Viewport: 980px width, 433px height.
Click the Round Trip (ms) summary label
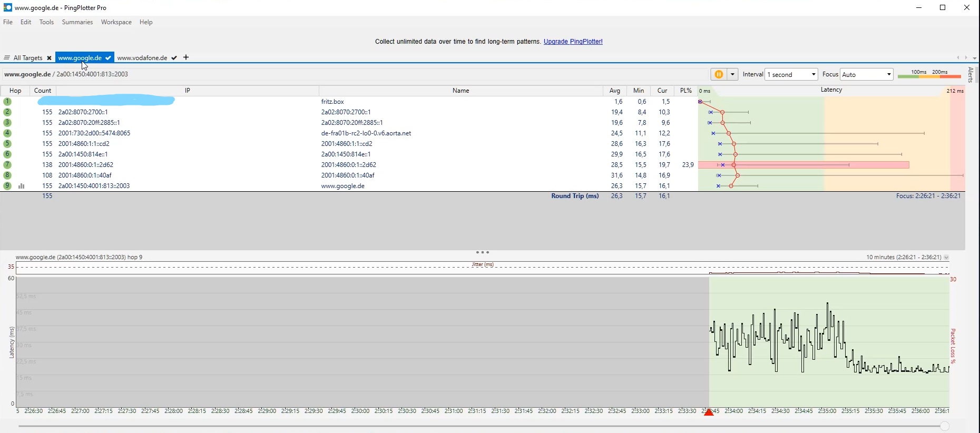pyautogui.click(x=575, y=196)
